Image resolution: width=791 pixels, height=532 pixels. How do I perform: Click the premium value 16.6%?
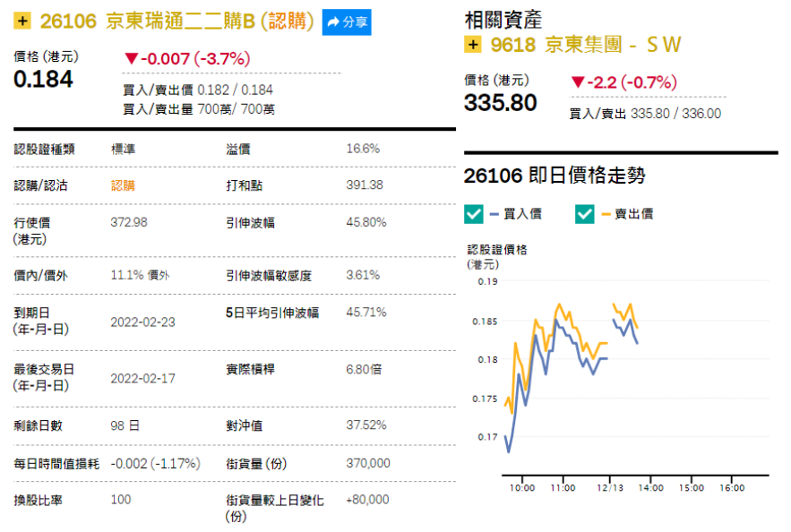363,149
